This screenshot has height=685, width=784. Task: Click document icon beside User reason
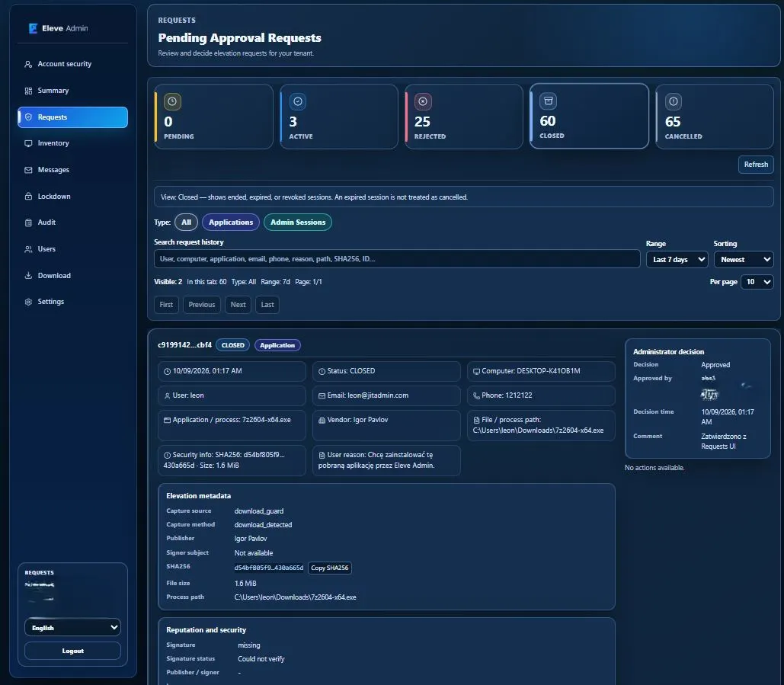point(322,455)
